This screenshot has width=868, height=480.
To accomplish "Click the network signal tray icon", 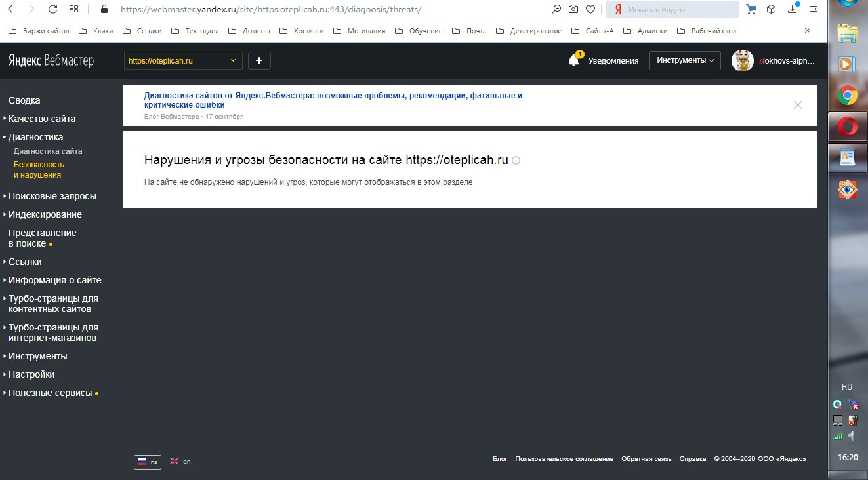I will click(838, 435).
